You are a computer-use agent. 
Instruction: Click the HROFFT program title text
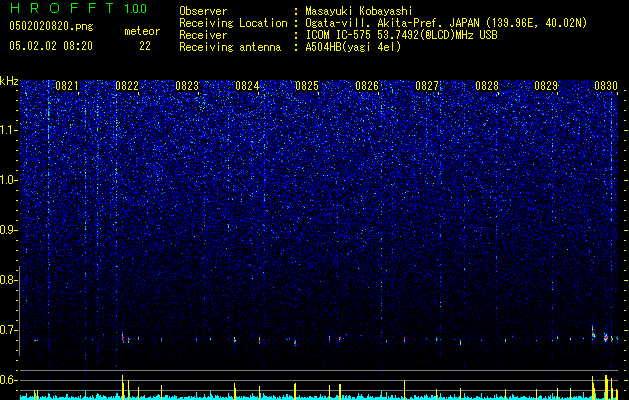[x=63, y=8]
